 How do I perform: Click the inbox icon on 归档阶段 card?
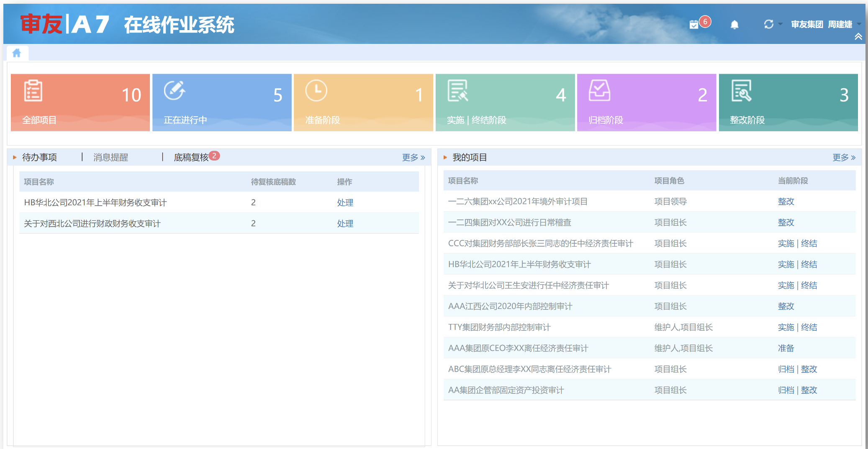[599, 91]
